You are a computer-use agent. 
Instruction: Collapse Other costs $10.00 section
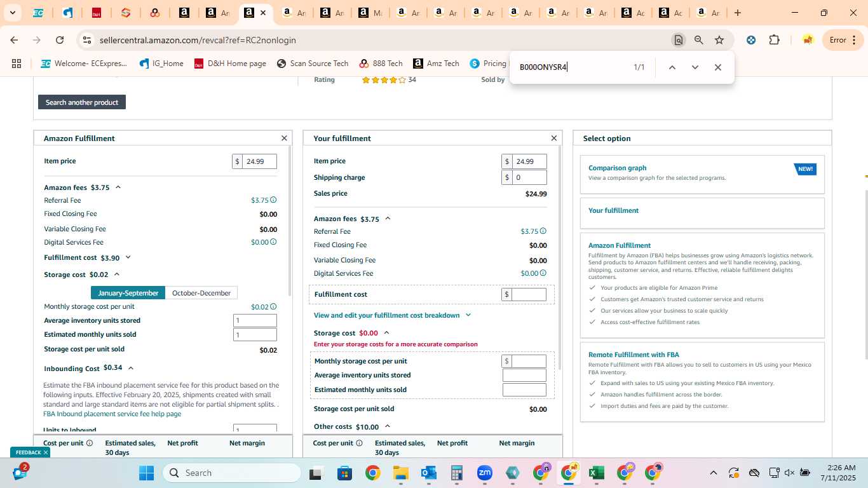click(x=388, y=426)
